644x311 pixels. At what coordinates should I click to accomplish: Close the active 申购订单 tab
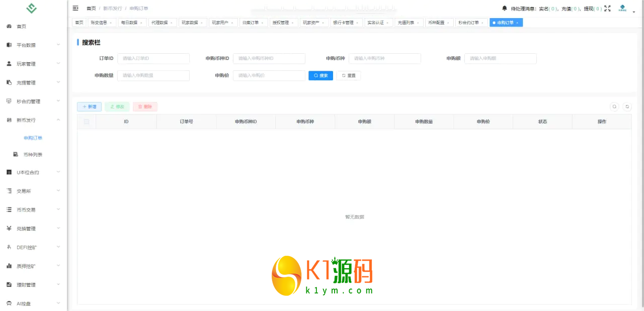tap(517, 23)
